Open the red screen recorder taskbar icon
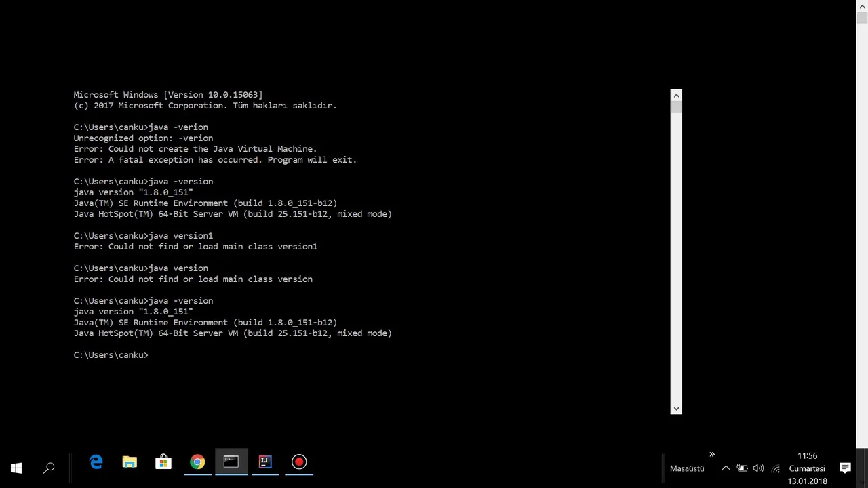Screen dimensions: 868x488 pyautogui.click(x=299, y=462)
